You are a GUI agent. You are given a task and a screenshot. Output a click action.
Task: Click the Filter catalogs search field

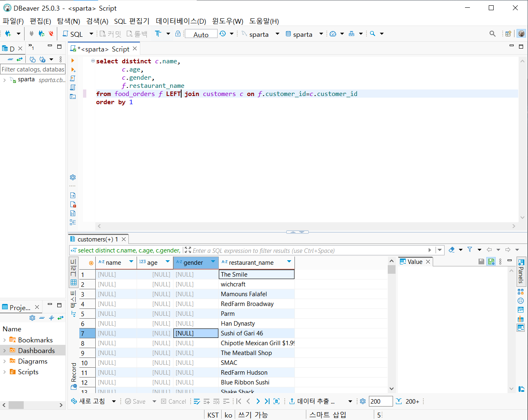pos(33,69)
